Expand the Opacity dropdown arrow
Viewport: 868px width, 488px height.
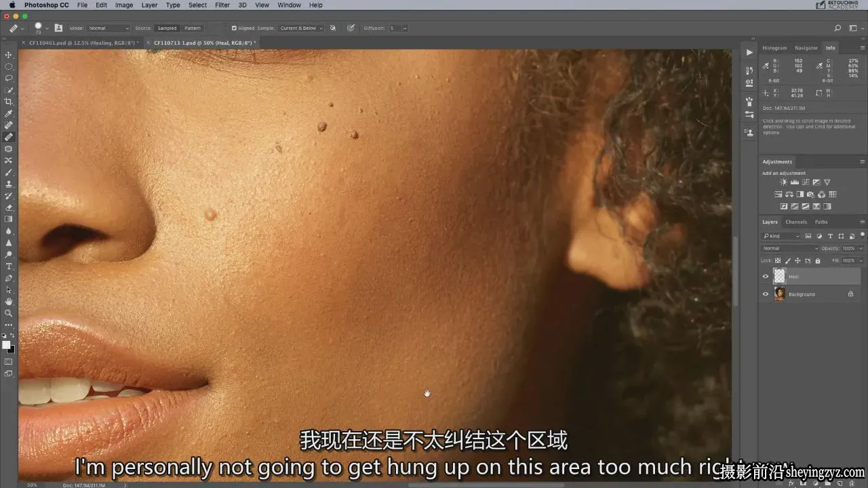pyautogui.click(x=861, y=248)
